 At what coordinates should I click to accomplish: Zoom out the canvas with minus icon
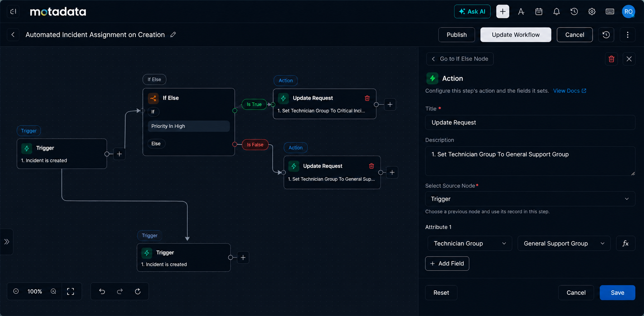16,291
